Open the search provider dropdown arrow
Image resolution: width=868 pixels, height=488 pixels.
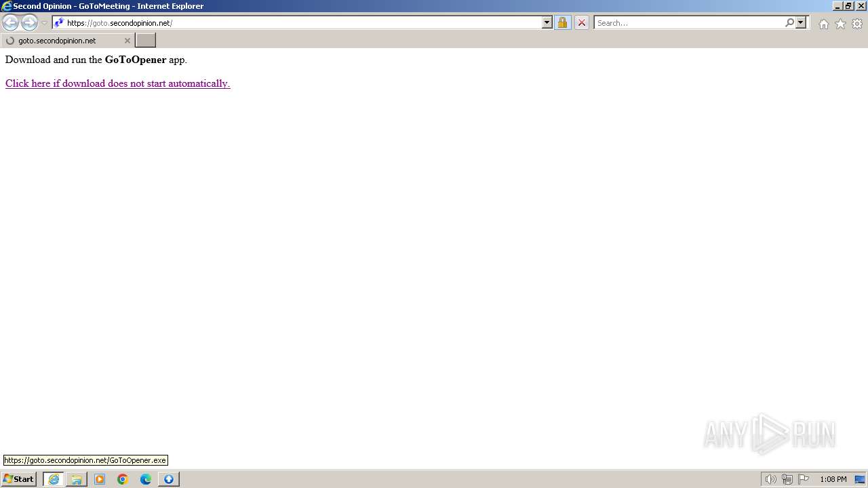click(801, 23)
